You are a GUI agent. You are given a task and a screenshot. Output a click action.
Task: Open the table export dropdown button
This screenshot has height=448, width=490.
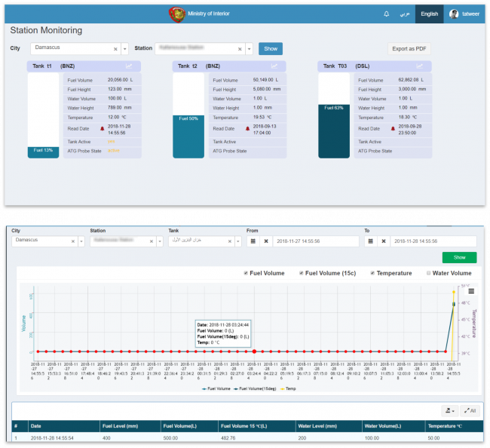pyautogui.click(x=449, y=410)
